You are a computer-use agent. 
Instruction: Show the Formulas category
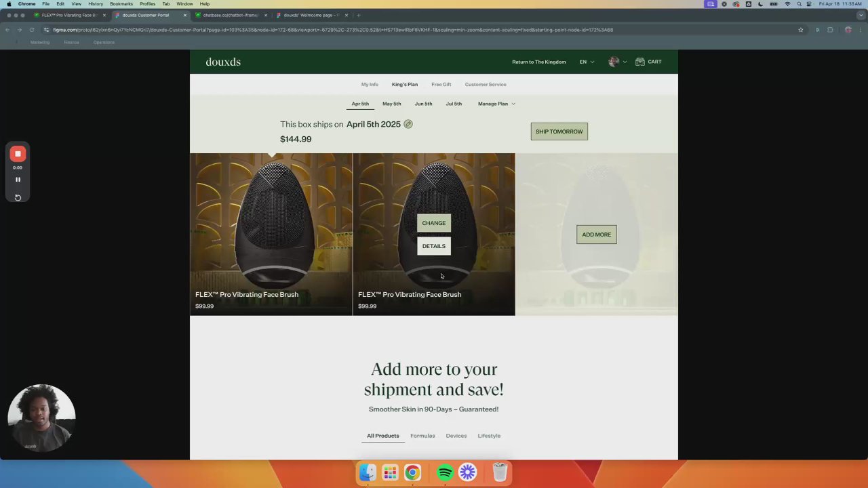[x=422, y=436]
